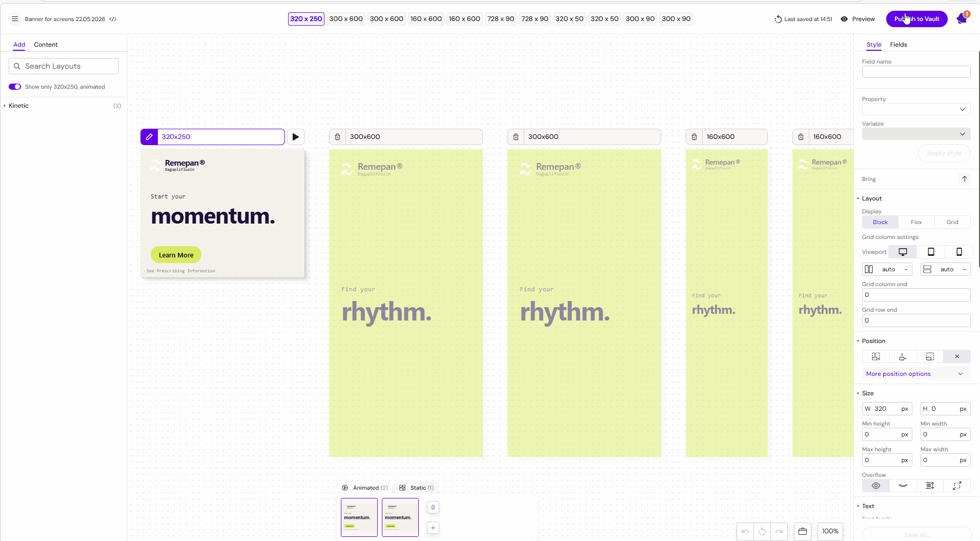Switch to the Style tab

(874, 45)
